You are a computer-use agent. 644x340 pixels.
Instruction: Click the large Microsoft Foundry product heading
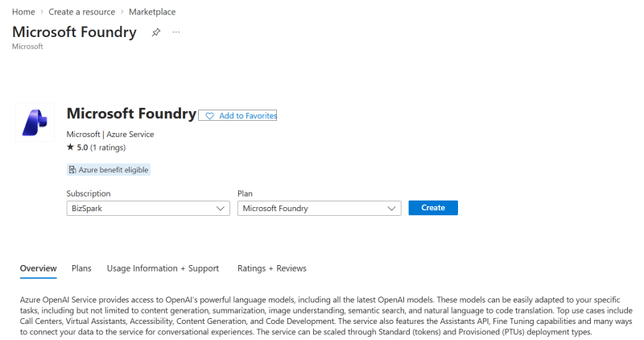coord(131,114)
